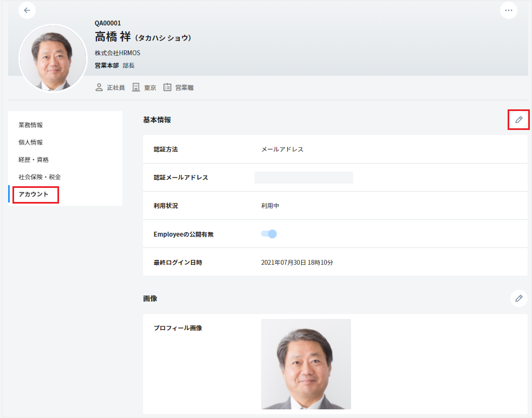The image size is (532, 418).
Task: Click the masked 認証メールアドレス field
Action: pyautogui.click(x=303, y=178)
